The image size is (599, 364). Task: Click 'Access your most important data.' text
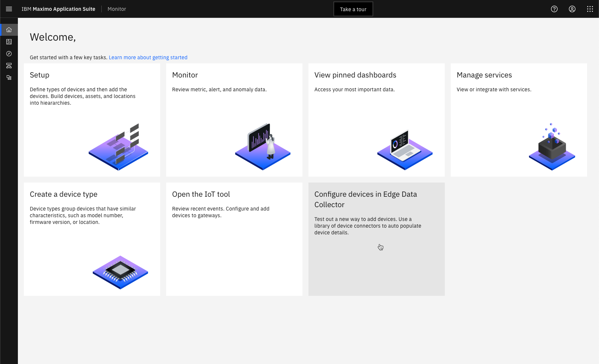355,89
